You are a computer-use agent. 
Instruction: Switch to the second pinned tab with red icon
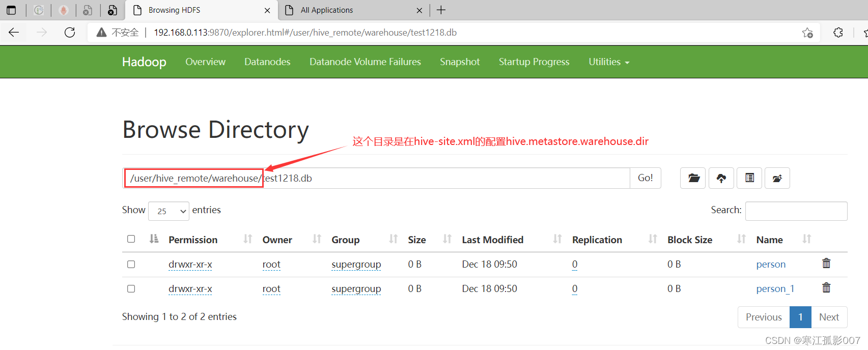tap(64, 10)
